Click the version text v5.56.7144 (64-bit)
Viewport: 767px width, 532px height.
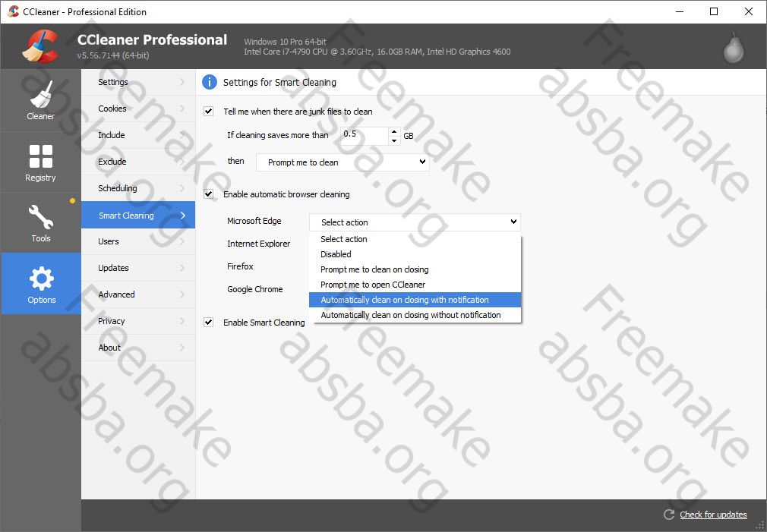(x=113, y=55)
